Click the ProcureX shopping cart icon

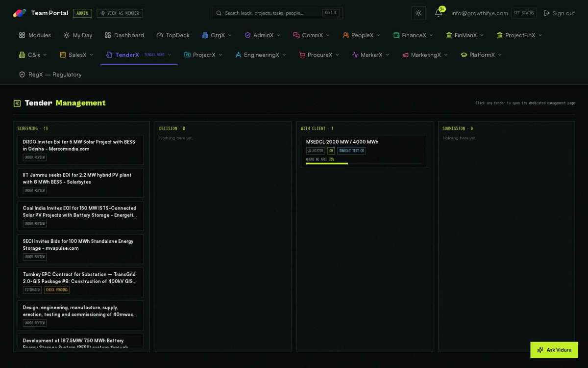[302, 55]
